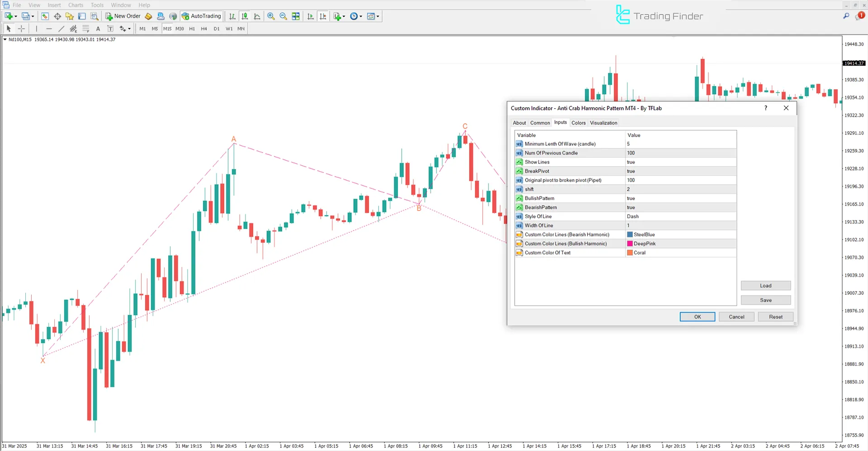
Task: Zoom out on the chart
Action: (x=283, y=16)
